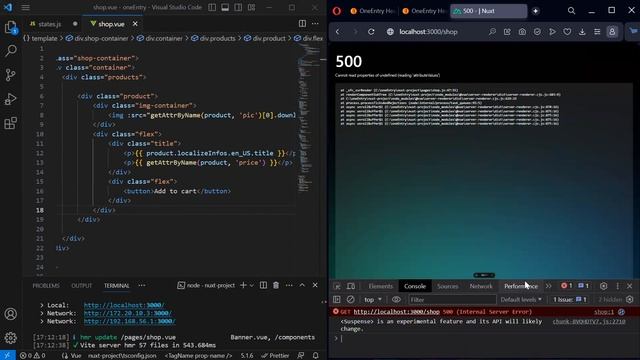640x360 pixels.
Task: Open the http://localhost:3000/ terminal link
Action: click(x=124, y=305)
